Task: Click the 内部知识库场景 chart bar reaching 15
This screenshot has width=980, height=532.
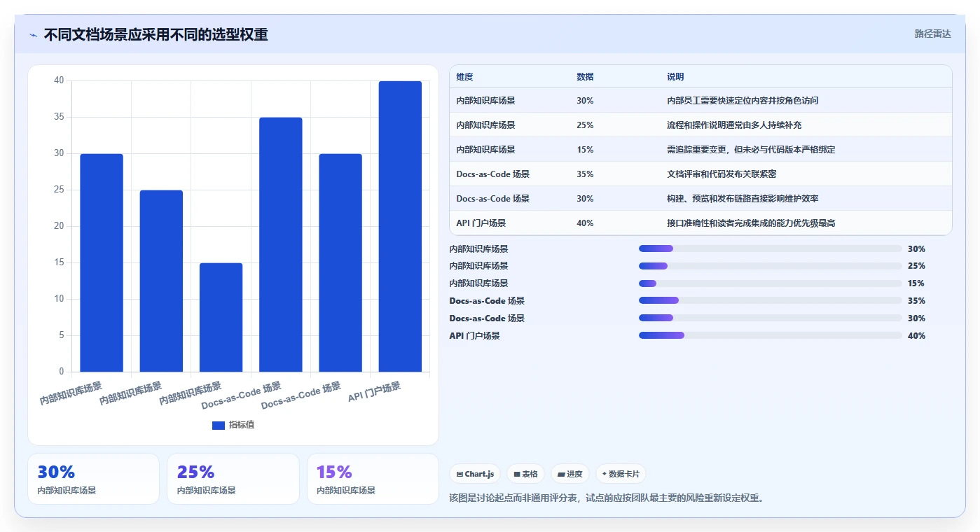Action: (x=221, y=317)
